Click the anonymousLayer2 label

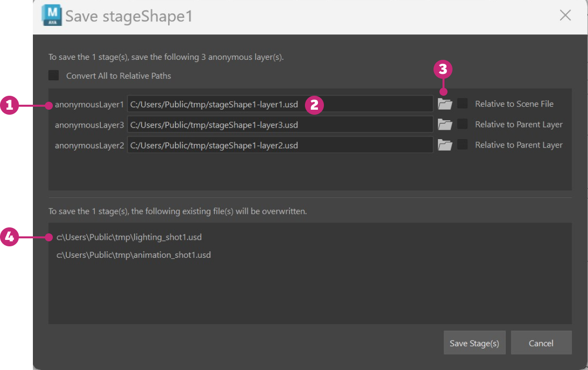[89, 146]
